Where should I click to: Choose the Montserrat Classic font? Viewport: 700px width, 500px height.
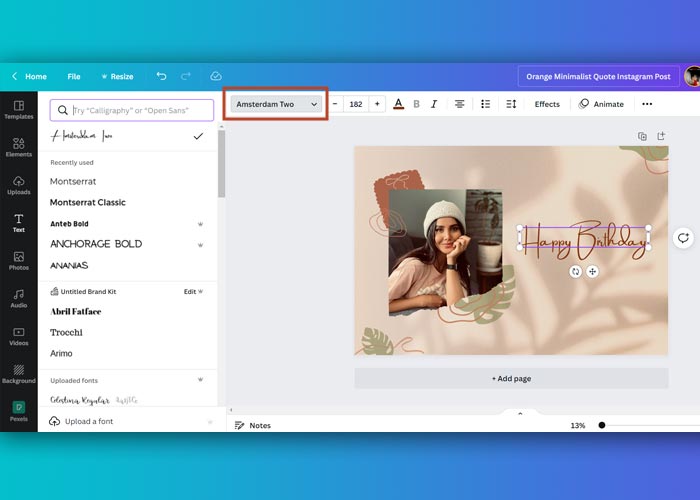pyautogui.click(x=88, y=202)
